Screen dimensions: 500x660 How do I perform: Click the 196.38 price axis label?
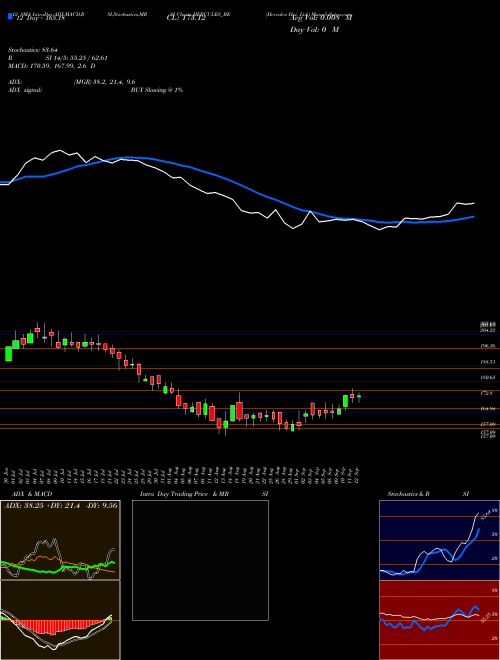(x=488, y=346)
